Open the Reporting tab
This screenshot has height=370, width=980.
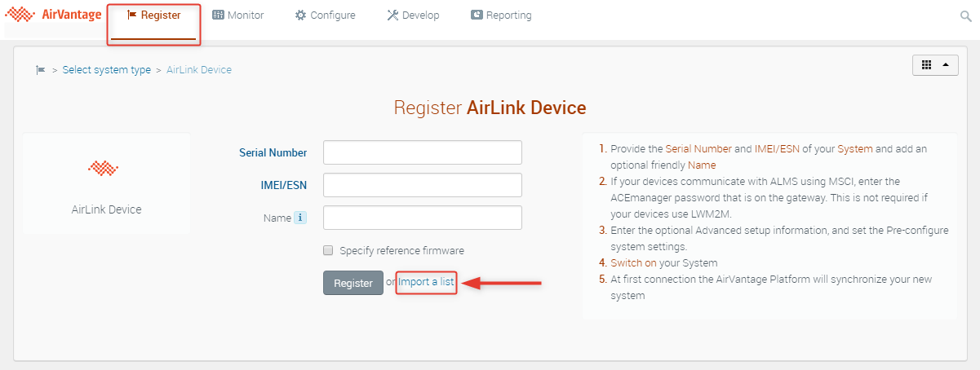point(501,15)
